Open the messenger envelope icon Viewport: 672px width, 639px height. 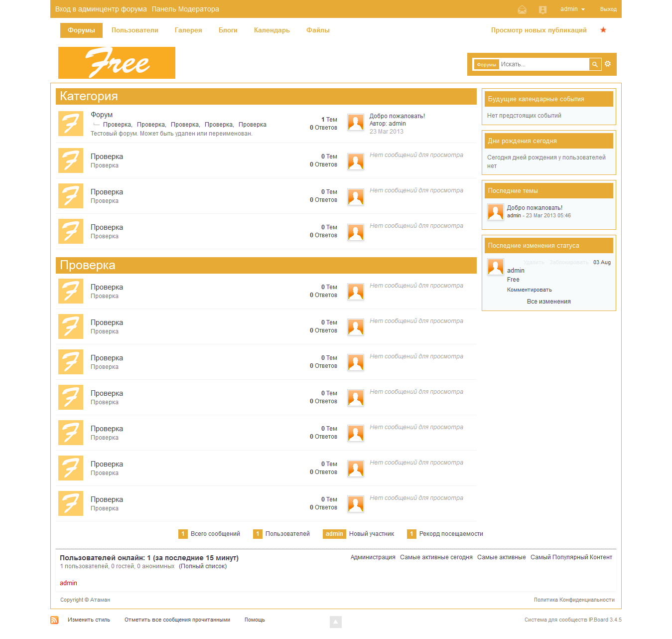(522, 9)
